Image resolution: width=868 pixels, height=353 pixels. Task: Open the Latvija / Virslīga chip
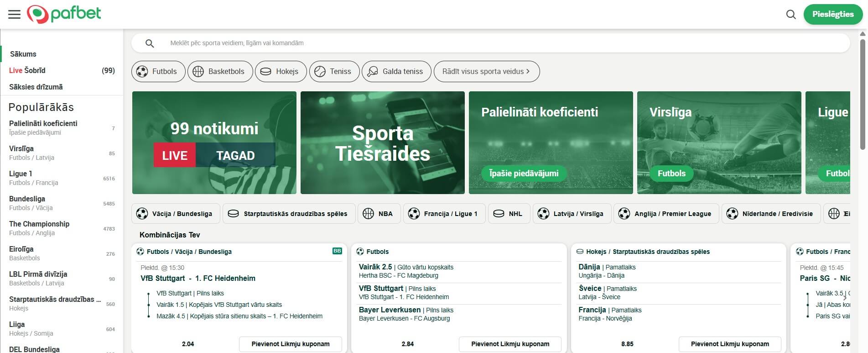[572, 214]
